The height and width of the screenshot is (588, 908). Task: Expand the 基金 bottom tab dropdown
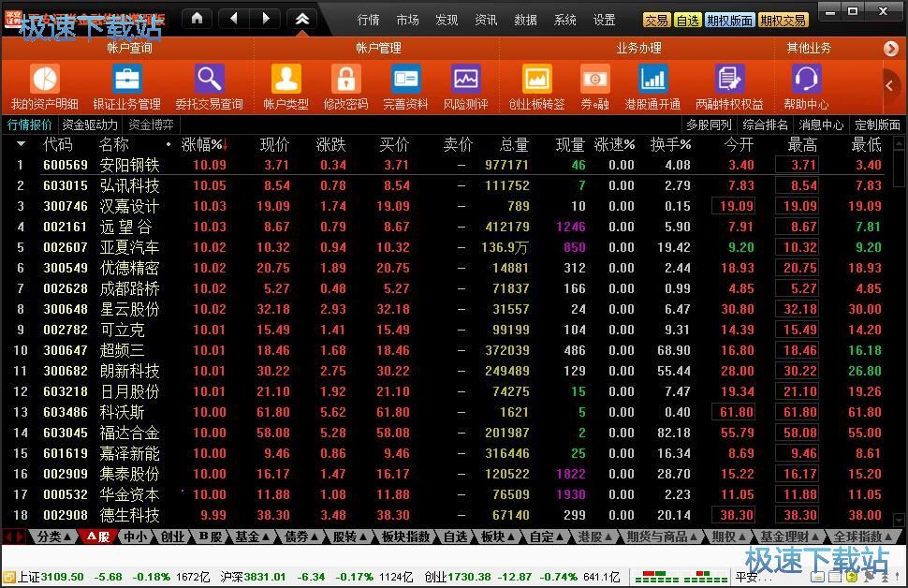[253, 537]
